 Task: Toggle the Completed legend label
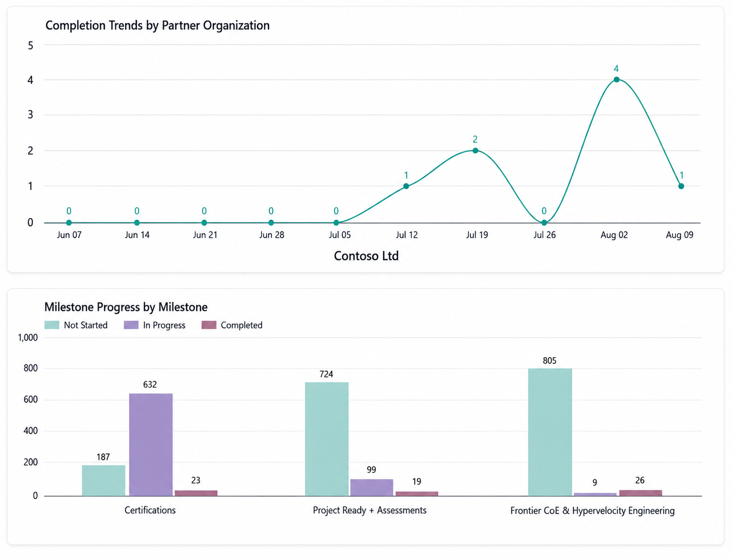242,325
